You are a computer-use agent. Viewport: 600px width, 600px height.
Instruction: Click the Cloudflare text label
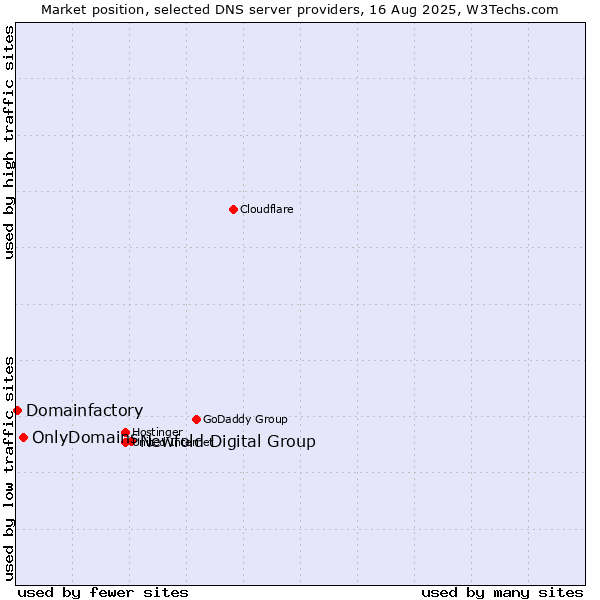267,209
